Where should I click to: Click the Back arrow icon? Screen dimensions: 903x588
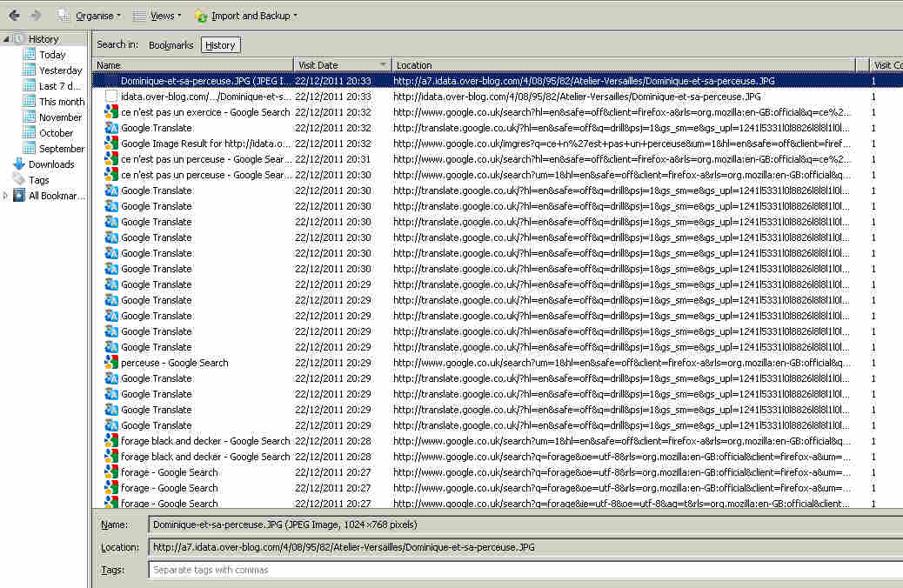(x=14, y=16)
